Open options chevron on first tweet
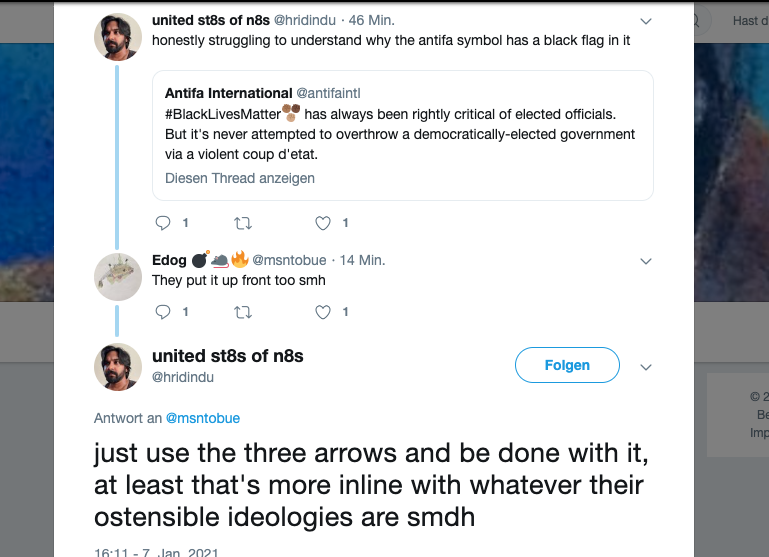 646,21
